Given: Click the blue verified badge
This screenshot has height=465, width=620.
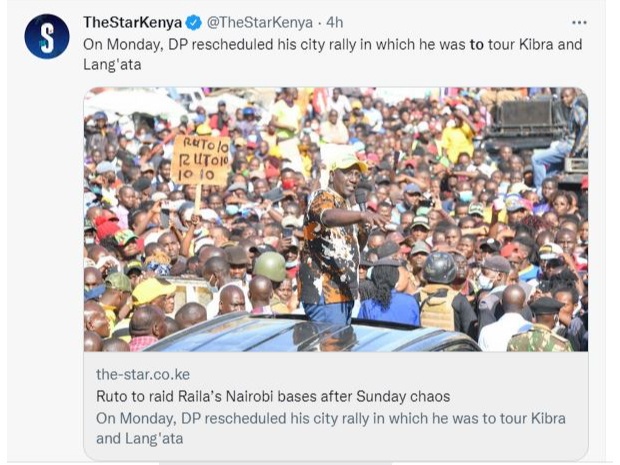Looking at the screenshot, I should (194, 23).
